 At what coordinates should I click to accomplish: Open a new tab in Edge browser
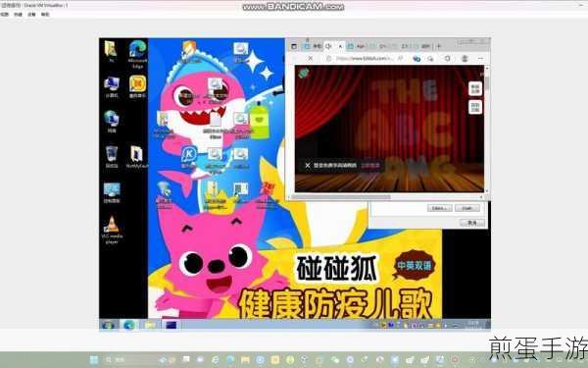pos(439,46)
